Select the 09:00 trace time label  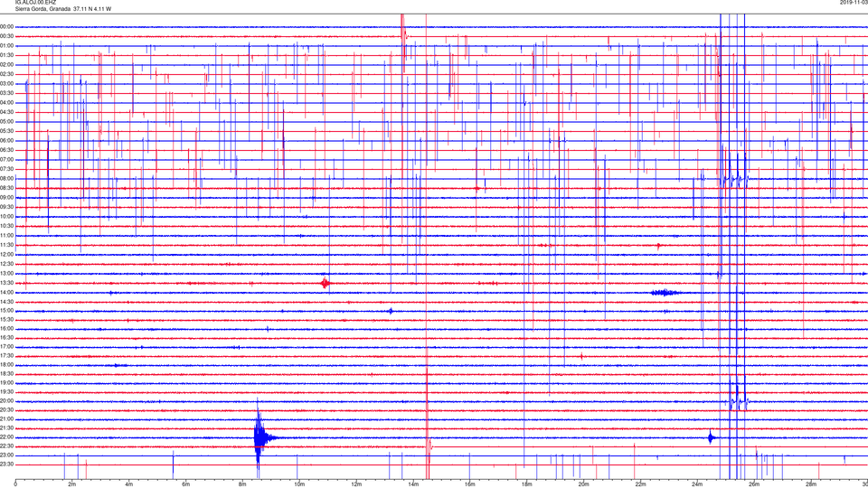coord(7,198)
